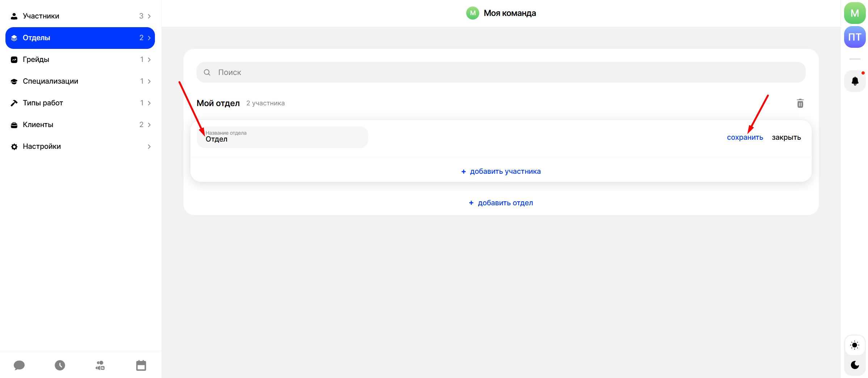The height and width of the screenshot is (378, 868).
Task: Switch to dark theme moon toggle
Action: [x=855, y=365]
